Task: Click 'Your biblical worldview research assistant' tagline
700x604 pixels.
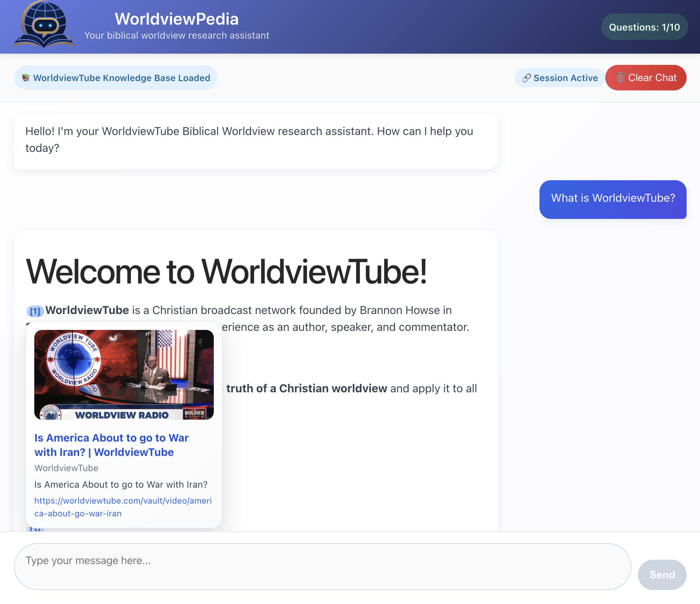Action: [177, 36]
